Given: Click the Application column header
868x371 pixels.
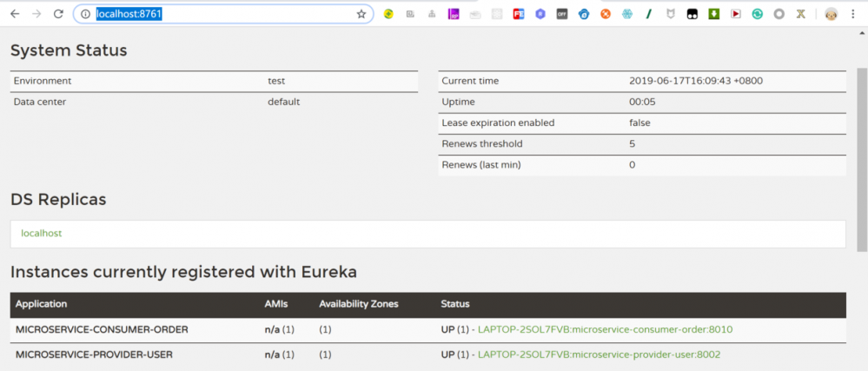Looking at the screenshot, I should (x=41, y=304).
